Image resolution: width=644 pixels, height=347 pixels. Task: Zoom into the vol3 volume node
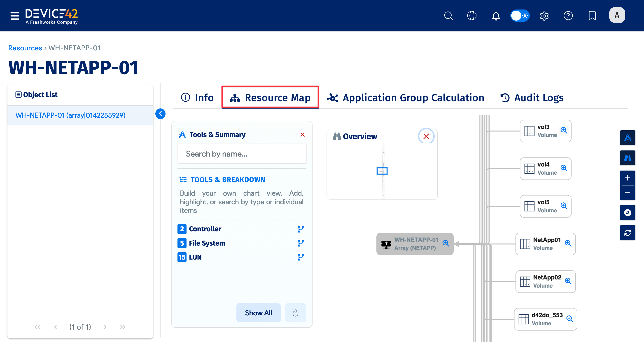pos(564,130)
